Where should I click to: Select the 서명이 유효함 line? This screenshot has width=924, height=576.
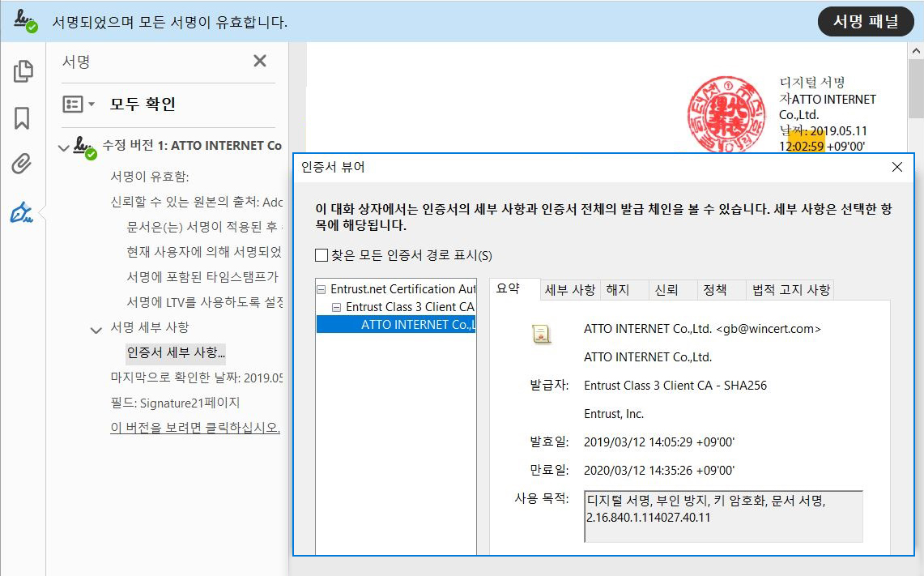[x=150, y=177]
